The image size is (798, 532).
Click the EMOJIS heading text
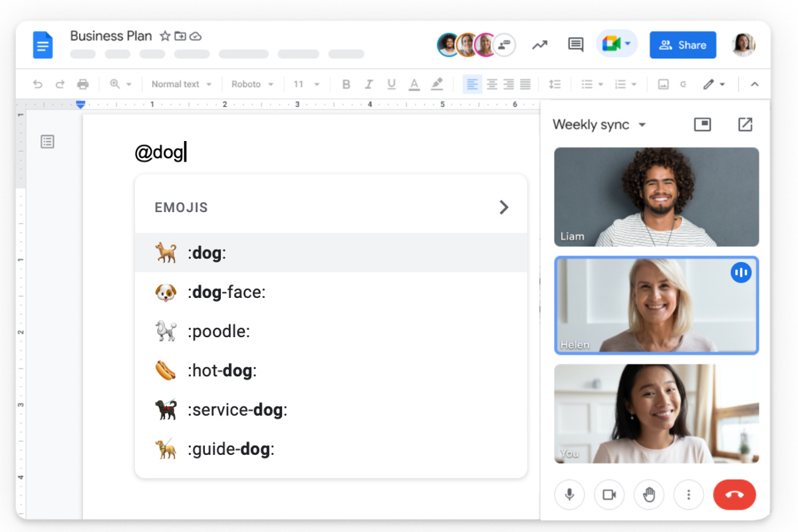coord(181,207)
